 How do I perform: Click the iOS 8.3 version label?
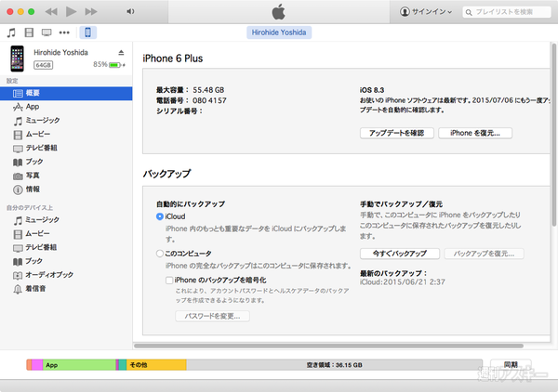tap(372, 90)
